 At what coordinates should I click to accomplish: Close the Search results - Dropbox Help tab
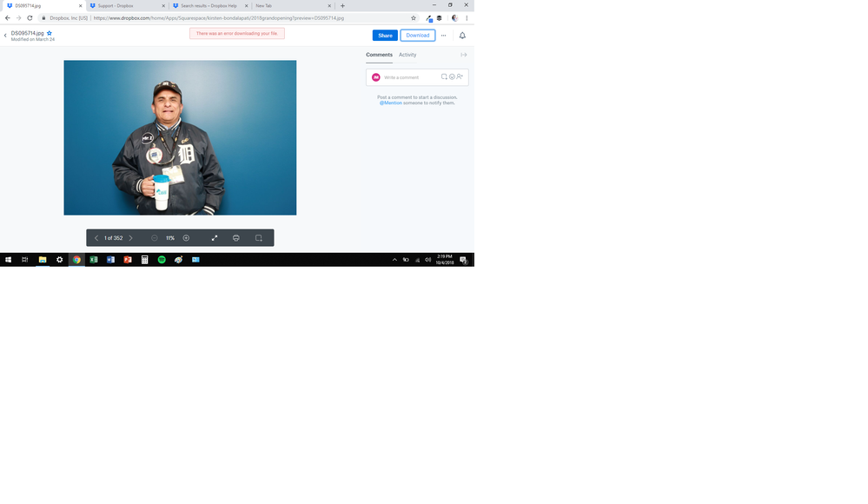(247, 6)
